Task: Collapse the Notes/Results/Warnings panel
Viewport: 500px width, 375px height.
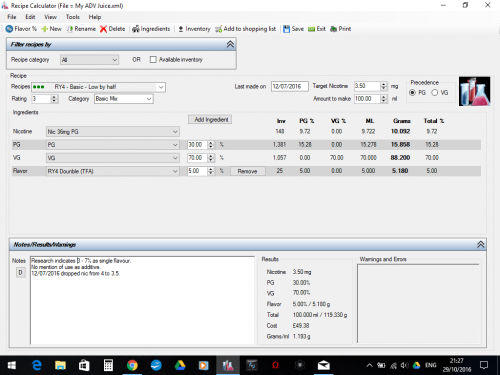Action: (x=480, y=244)
